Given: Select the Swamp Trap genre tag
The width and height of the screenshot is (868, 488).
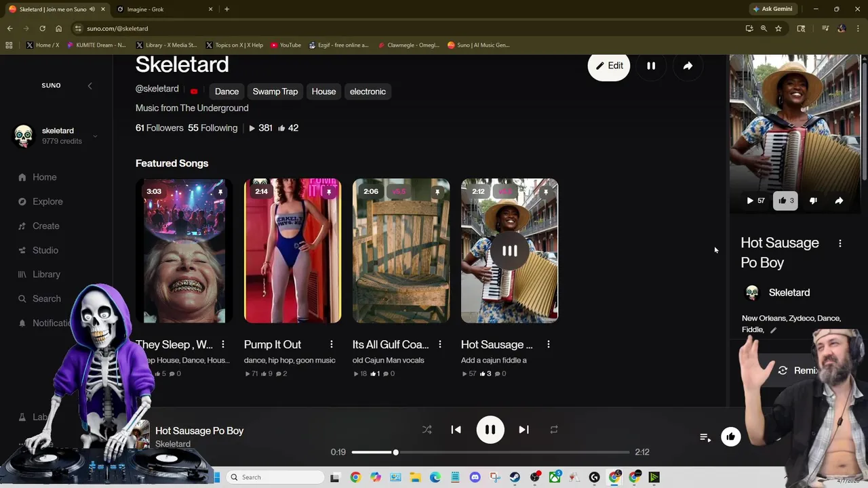Looking at the screenshot, I should point(275,91).
